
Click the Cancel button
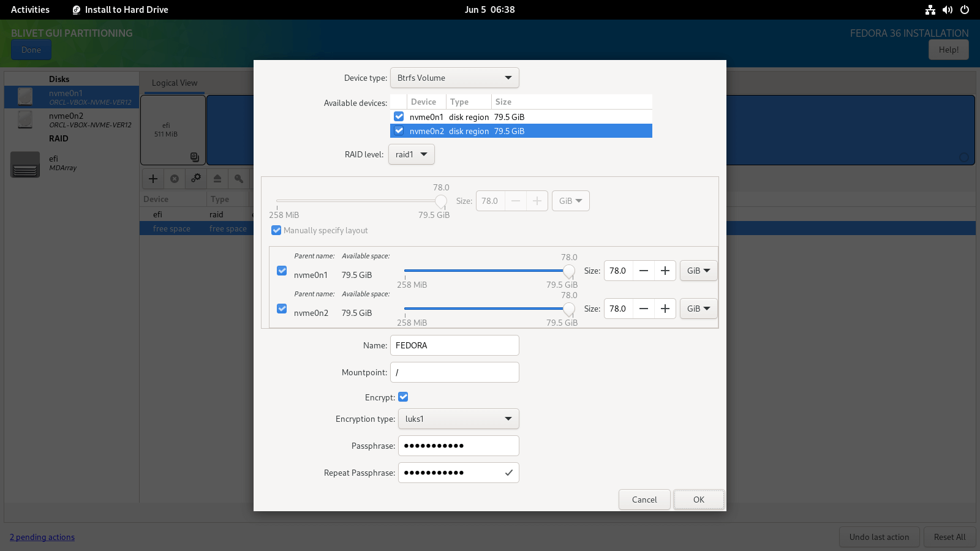pos(644,500)
